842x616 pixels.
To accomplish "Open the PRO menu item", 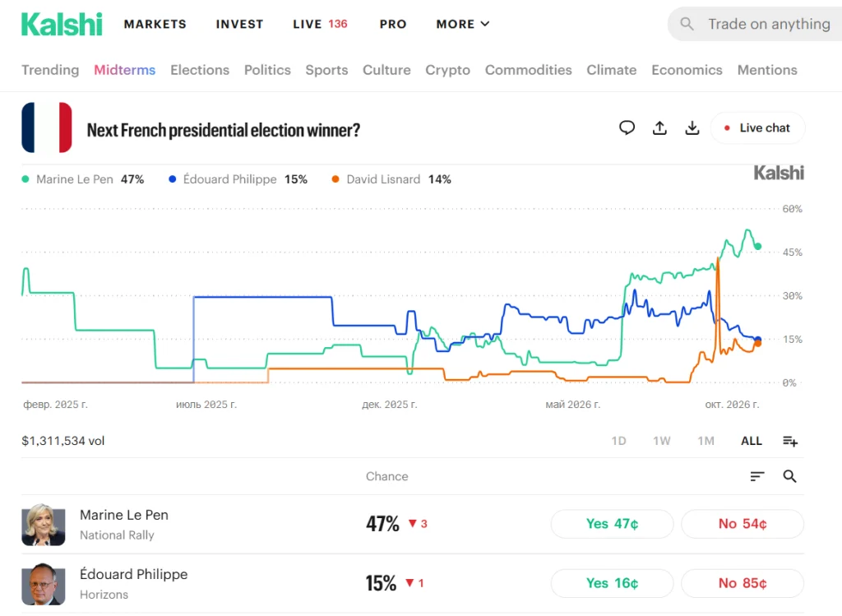I will pos(393,24).
